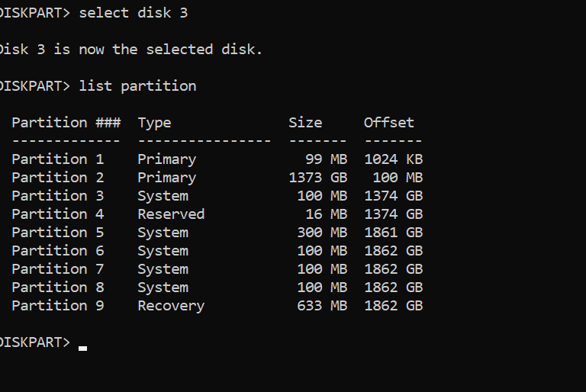Viewport: 586px width, 392px height.
Task: Click the 633 MB size value
Action: 322,305
